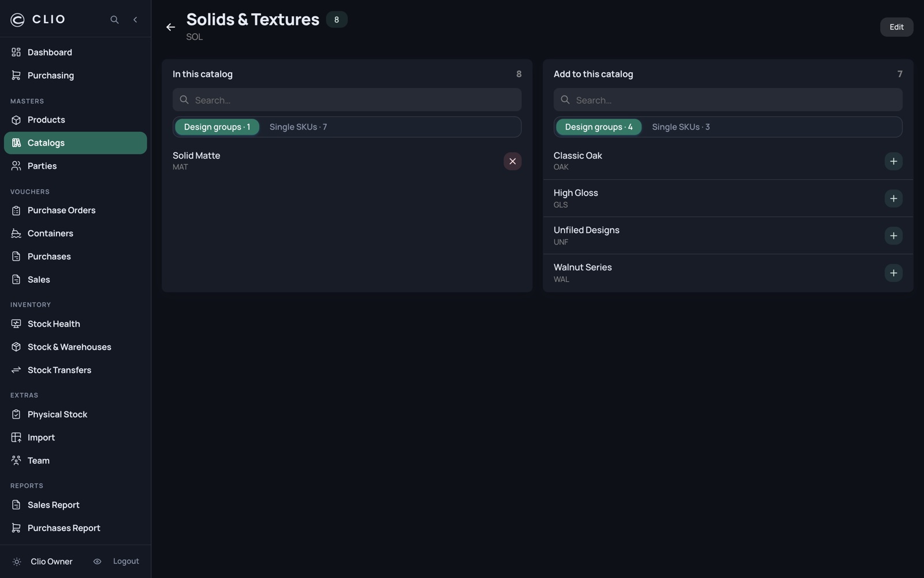The image size is (924, 578).
Task: Open the sidebar search icon
Action: [114, 20]
